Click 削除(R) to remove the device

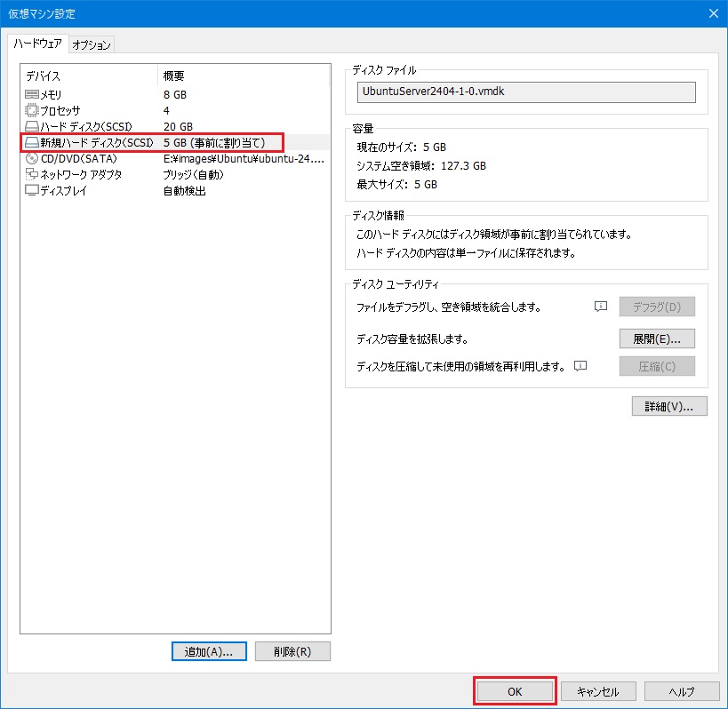click(x=292, y=651)
